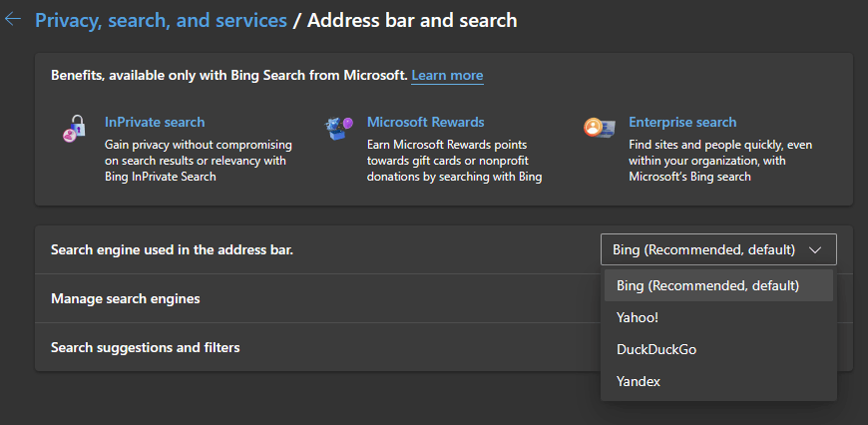
Task: Click the Search engine used in address bar label
Action: [x=172, y=249]
